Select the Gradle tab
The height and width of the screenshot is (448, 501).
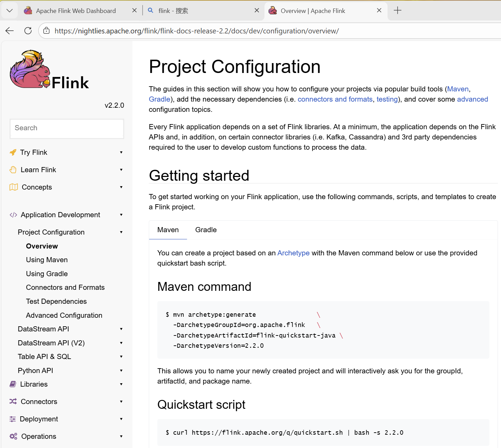tap(206, 230)
